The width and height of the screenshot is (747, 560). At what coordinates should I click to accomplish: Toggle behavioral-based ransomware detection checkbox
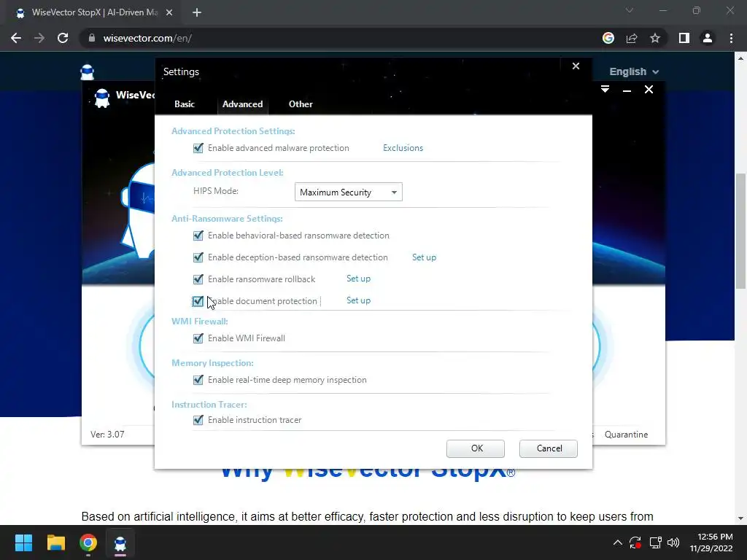[198, 236]
